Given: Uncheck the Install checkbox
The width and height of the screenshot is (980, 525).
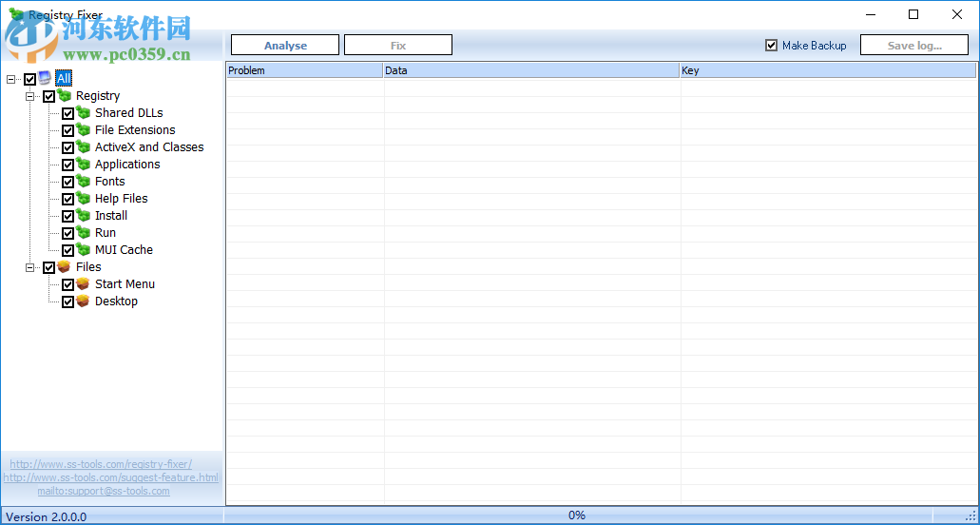Looking at the screenshot, I should coord(68,216).
